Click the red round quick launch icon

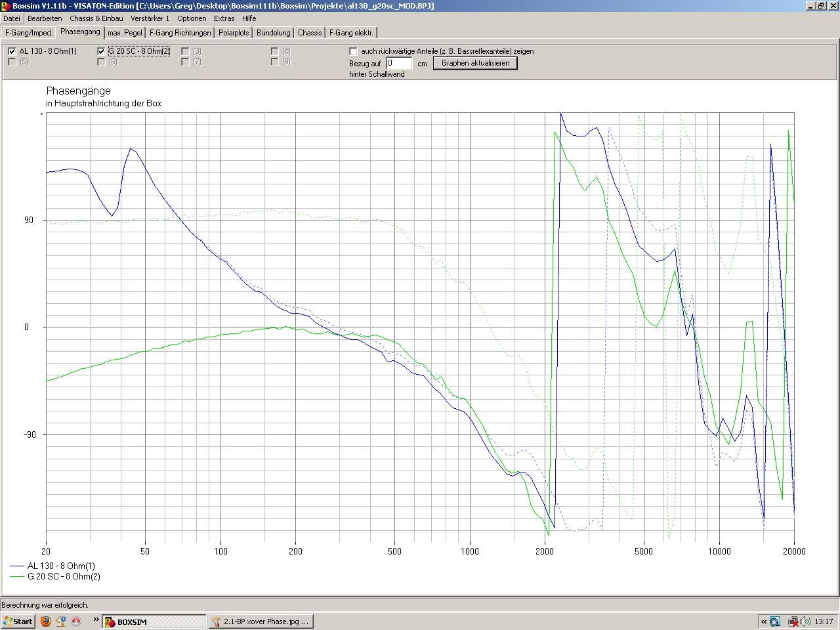[76, 621]
